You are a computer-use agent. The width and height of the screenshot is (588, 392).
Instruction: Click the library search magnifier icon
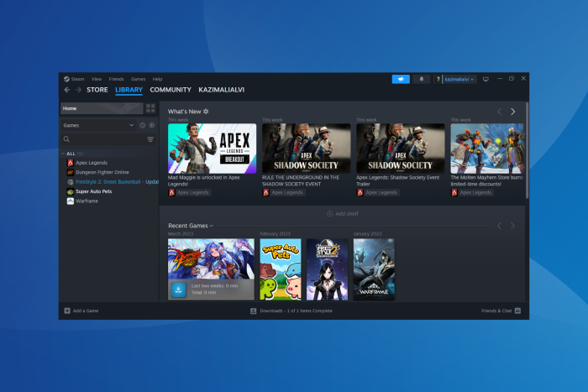66,139
